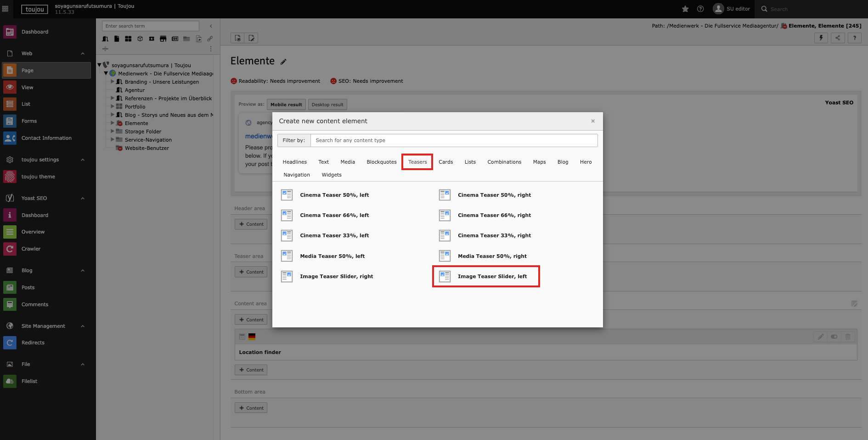Switch to the Widgets tab
868x440 pixels.
point(331,175)
